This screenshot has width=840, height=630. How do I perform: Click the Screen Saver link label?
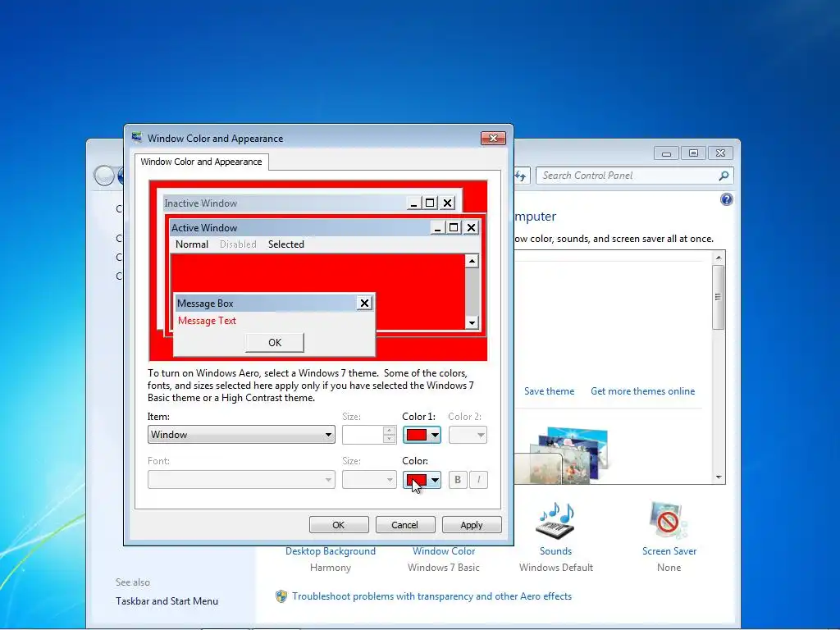(x=669, y=550)
